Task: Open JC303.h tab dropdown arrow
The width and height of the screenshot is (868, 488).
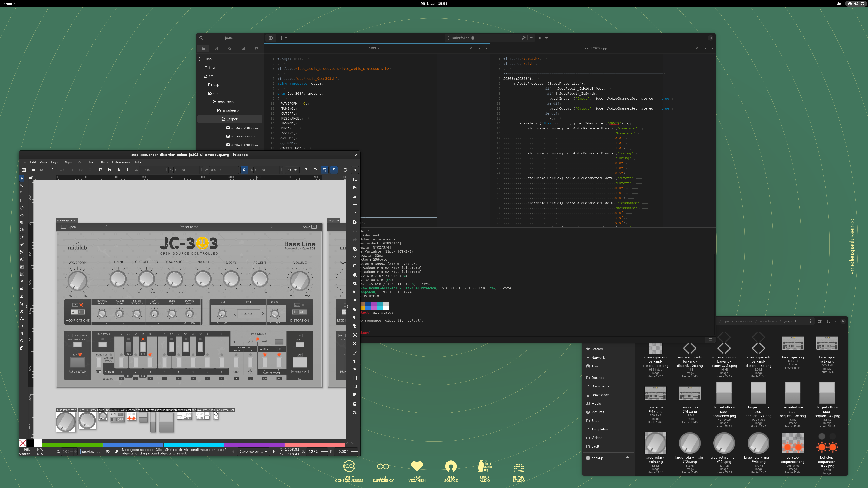Action: [x=479, y=48]
